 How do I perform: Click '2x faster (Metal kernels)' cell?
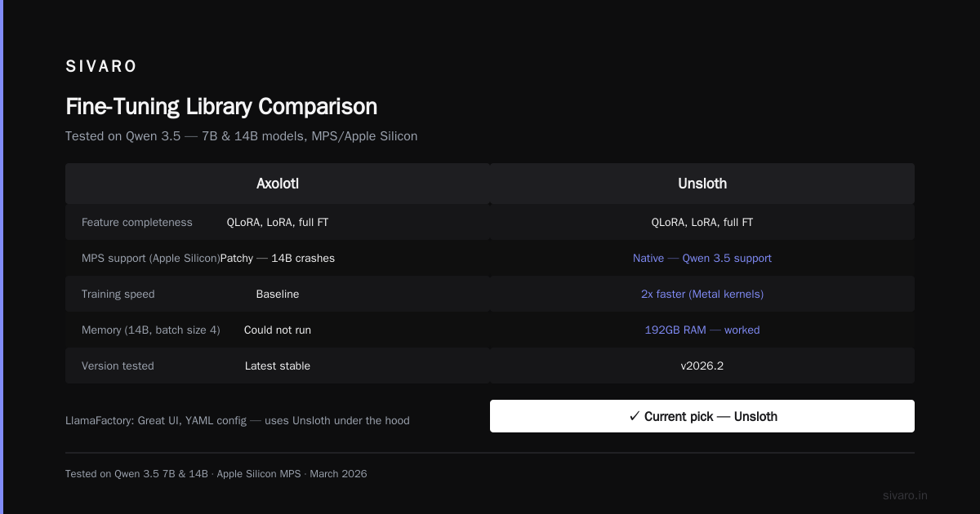click(702, 294)
